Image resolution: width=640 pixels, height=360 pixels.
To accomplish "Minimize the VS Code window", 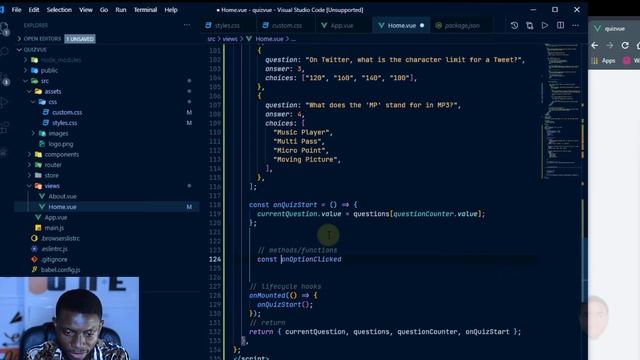I will [x=533, y=9].
